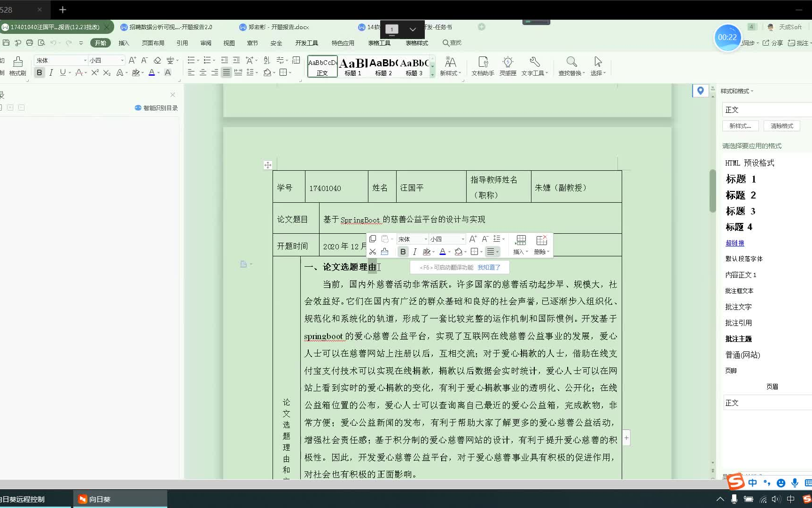The image size is (812, 508).
Task: Toggle Bold in the main ribbon
Action: [x=39, y=72]
